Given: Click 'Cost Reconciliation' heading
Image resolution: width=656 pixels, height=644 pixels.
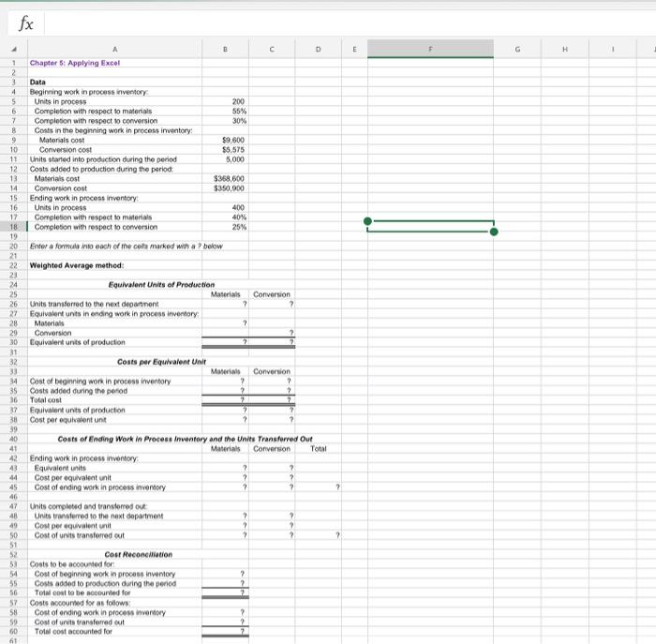Looking at the screenshot, I should coord(139,554).
